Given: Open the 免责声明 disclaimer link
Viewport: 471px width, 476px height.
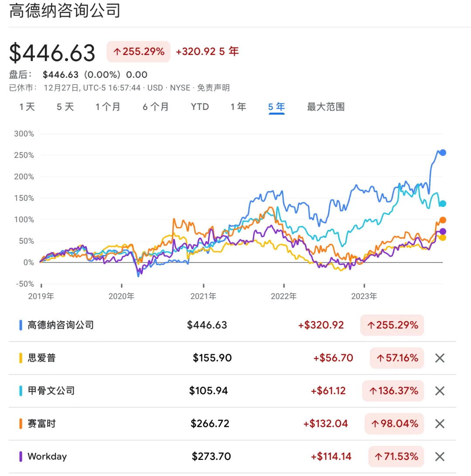Looking at the screenshot, I should [213, 88].
